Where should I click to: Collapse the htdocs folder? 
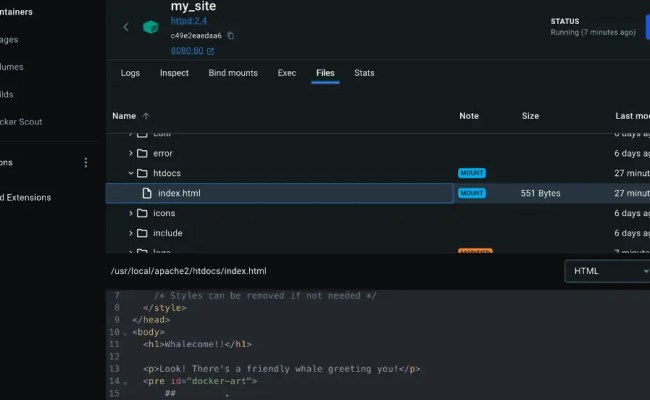(x=131, y=173)
